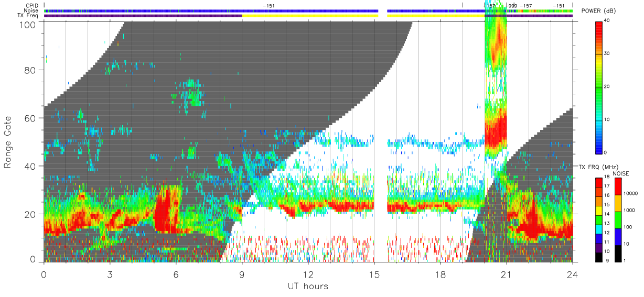Screen dimensions: 644x297
Task: Select the red segment of the NOISE legend
Action: click(x=618, y=187)
